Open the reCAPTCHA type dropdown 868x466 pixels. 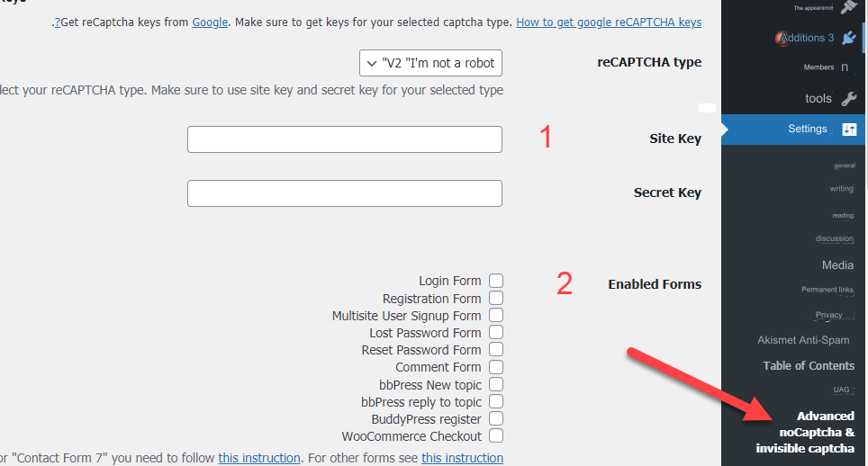pyautogui.click(x=430, y=63)
